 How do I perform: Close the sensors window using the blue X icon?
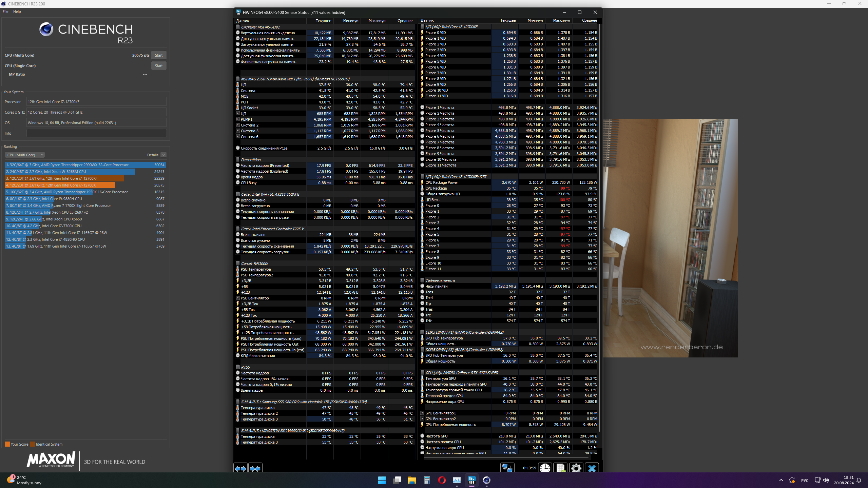pos(592,468)
